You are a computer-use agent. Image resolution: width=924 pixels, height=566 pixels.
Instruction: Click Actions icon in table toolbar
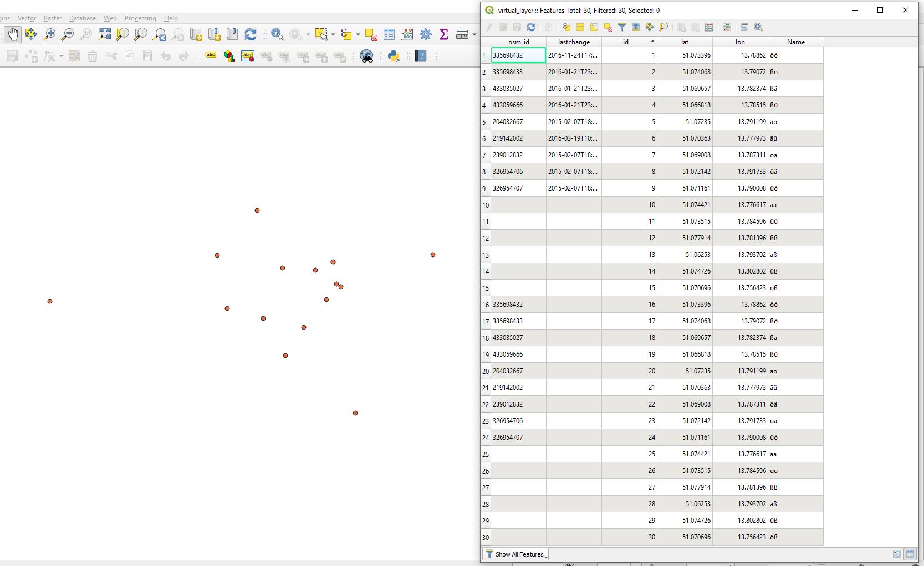[758, 27]
